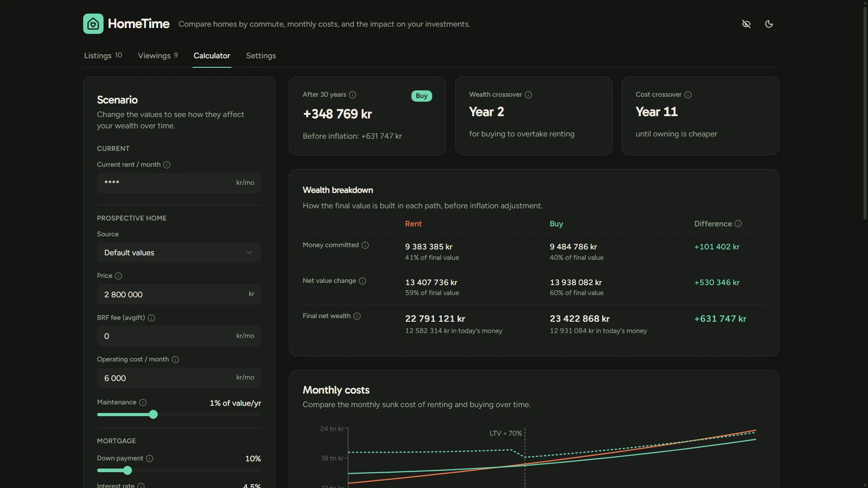Image resolution: width=868 pixels, height=488 pixels.
Task: Click the Price input field
Action: 179,294
